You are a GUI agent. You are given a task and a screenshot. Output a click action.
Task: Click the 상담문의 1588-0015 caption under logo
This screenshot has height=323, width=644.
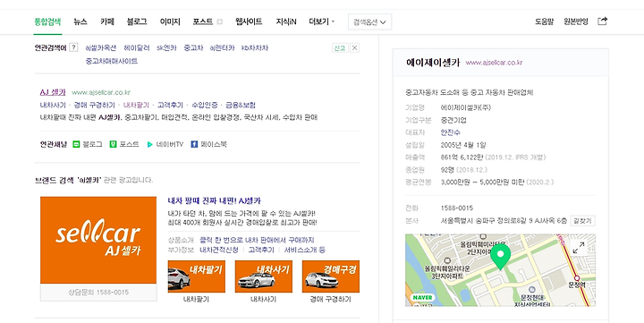(98, 293)
